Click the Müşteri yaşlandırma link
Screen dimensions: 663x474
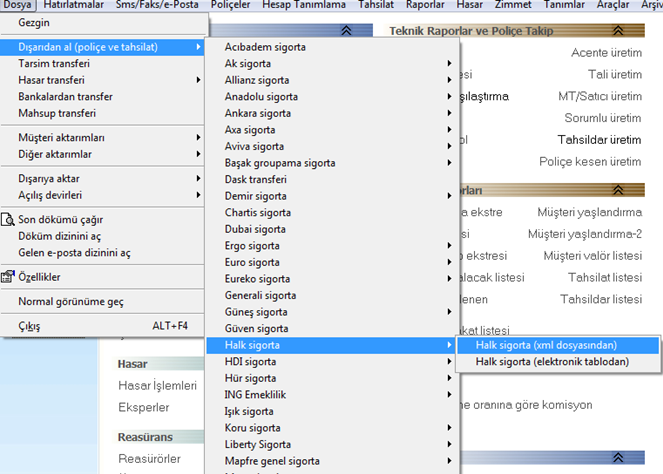pos(589,212)
